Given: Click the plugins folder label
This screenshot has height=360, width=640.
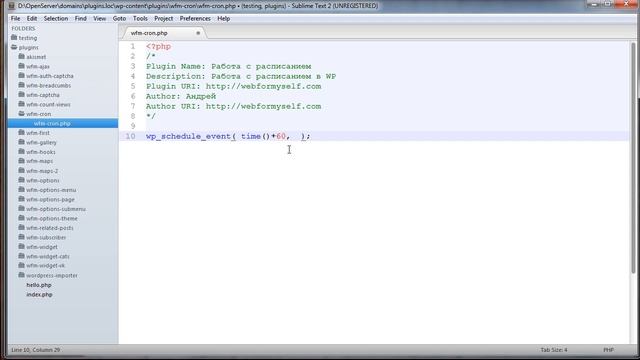Looking at the screenshot, I should pos(28,47).
